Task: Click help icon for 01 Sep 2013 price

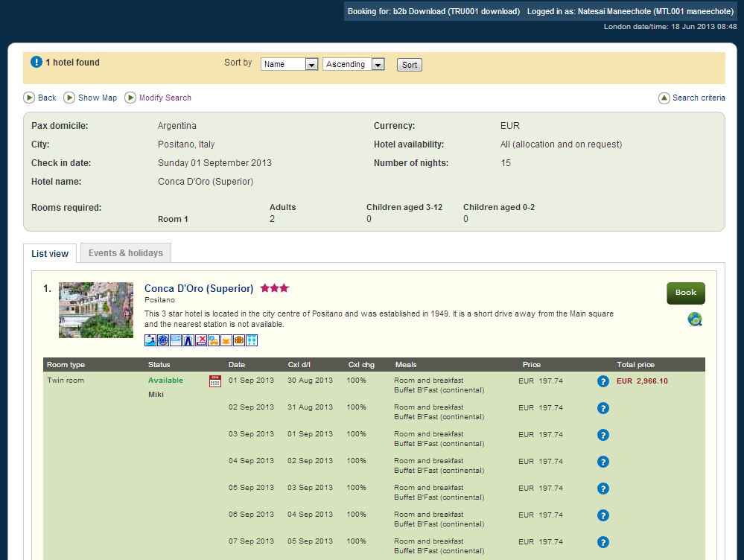Action: (603, 381)
